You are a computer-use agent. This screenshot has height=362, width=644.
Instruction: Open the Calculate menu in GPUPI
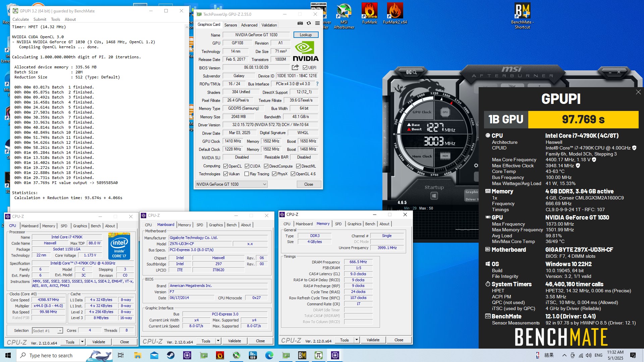coord(21,19)
